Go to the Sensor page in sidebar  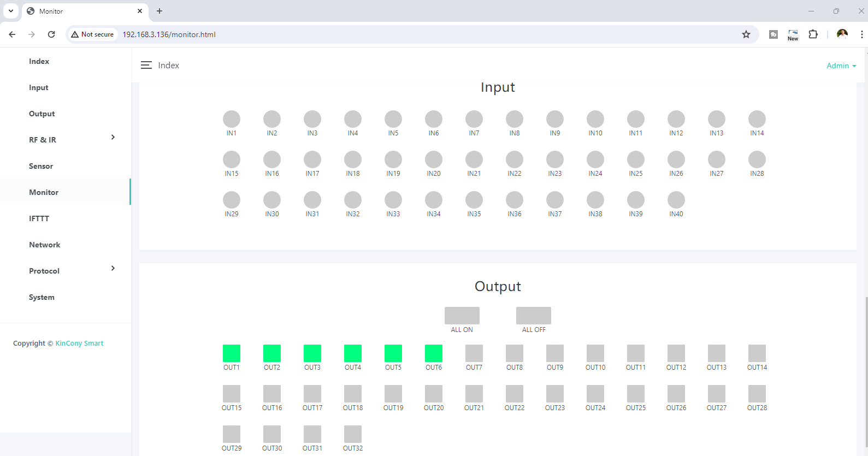tap(41, 166)
